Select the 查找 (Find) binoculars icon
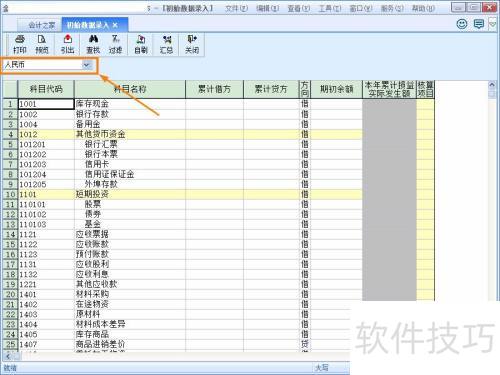 tap(93, 44)
